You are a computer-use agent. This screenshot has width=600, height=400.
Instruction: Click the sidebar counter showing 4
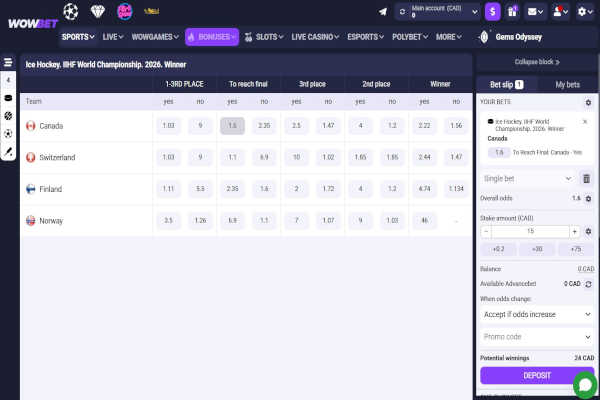[x=8, y=80]
